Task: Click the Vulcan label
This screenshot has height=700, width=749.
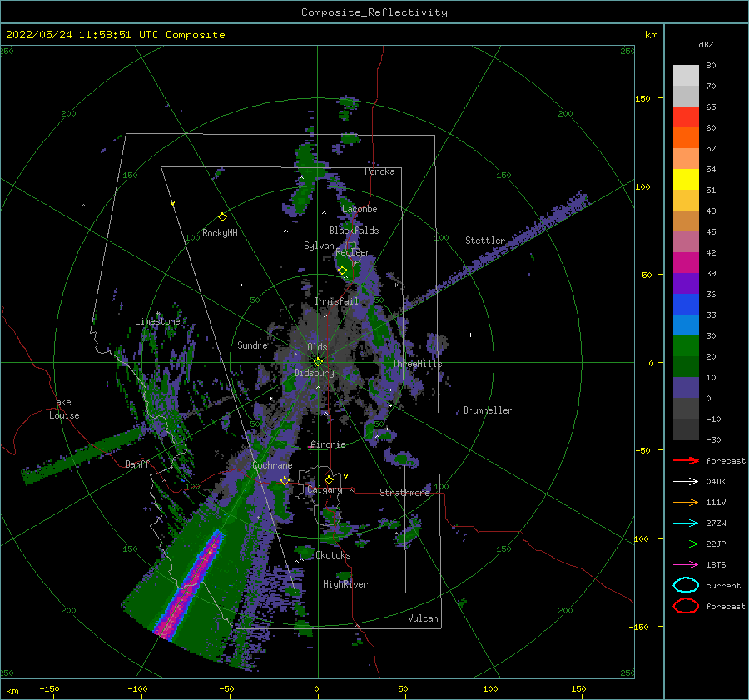Action: click(x=423, y=618)
